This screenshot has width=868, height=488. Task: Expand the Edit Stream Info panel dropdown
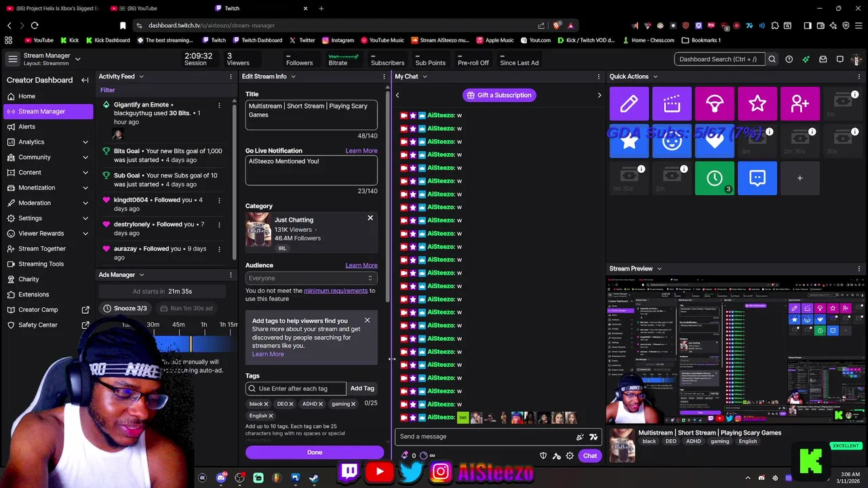(293, 77)
